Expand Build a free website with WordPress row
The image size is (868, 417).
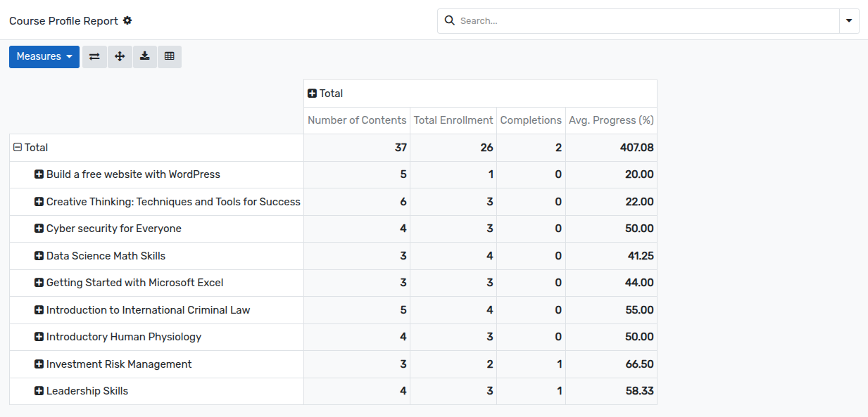(127, 174)
